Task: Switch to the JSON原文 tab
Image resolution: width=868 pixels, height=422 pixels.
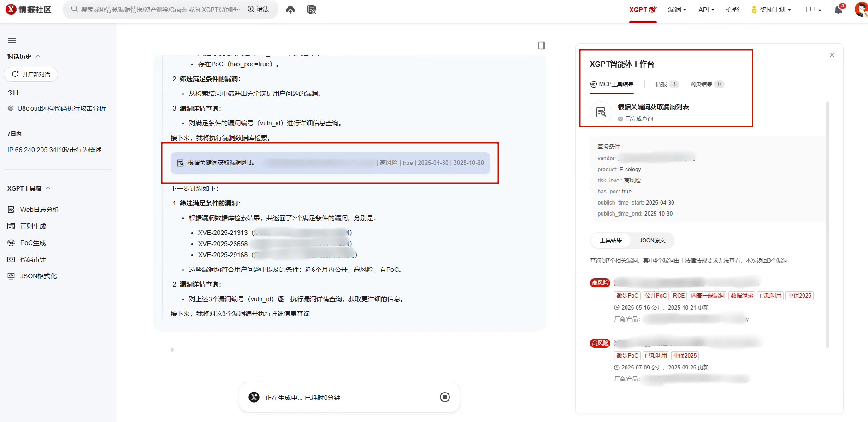Action: click(652, 240)
